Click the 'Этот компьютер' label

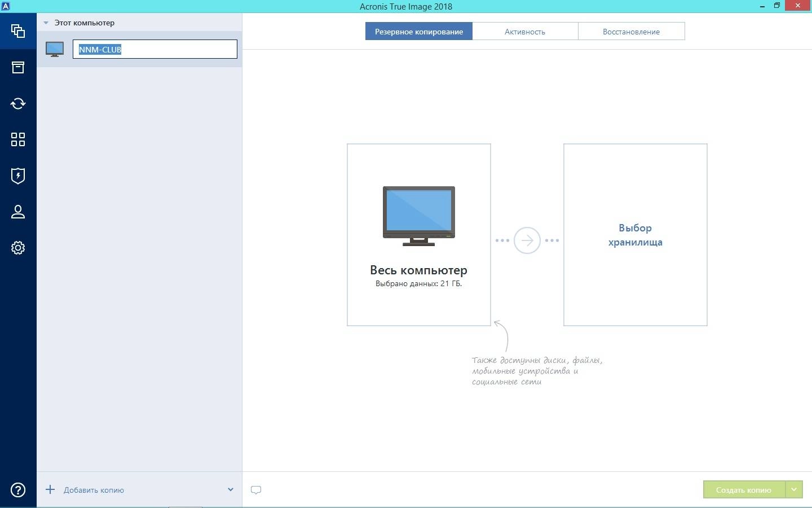pyautogui.click(x=84, y=23)
